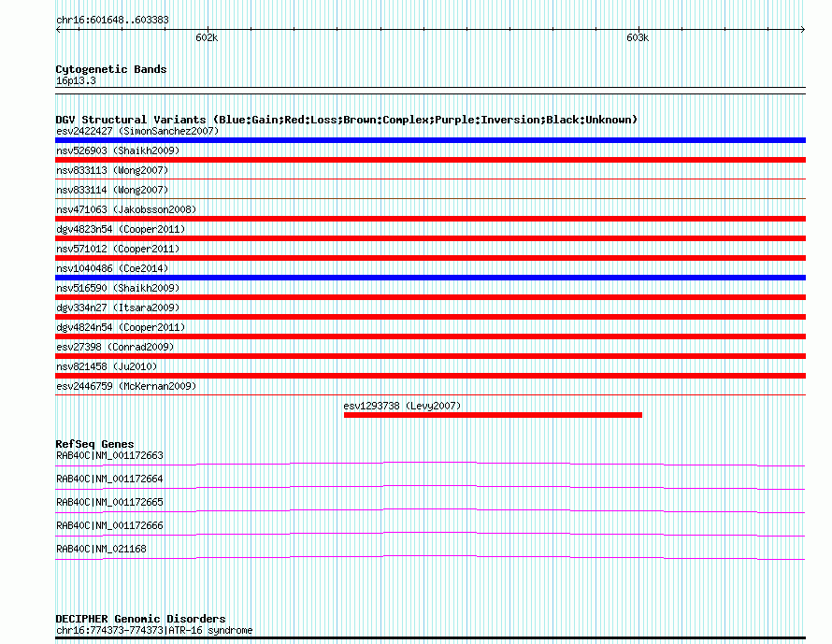Select the red dgv334n27 loss bar
The width and height of the screenshot is (832, 644).
[430, 317]
